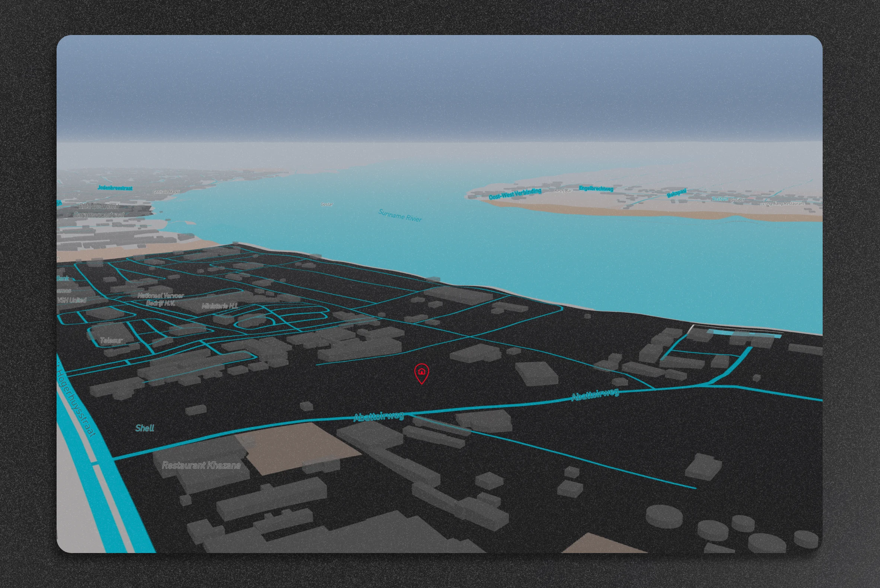
Task: Select the "Ministerie H.I." building label
Action: [x=220, y=306]
